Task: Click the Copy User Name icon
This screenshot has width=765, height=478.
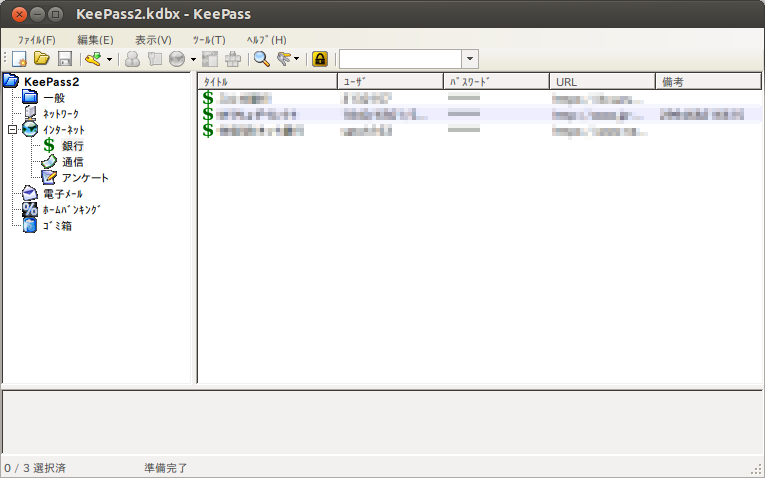Action: 132,59
